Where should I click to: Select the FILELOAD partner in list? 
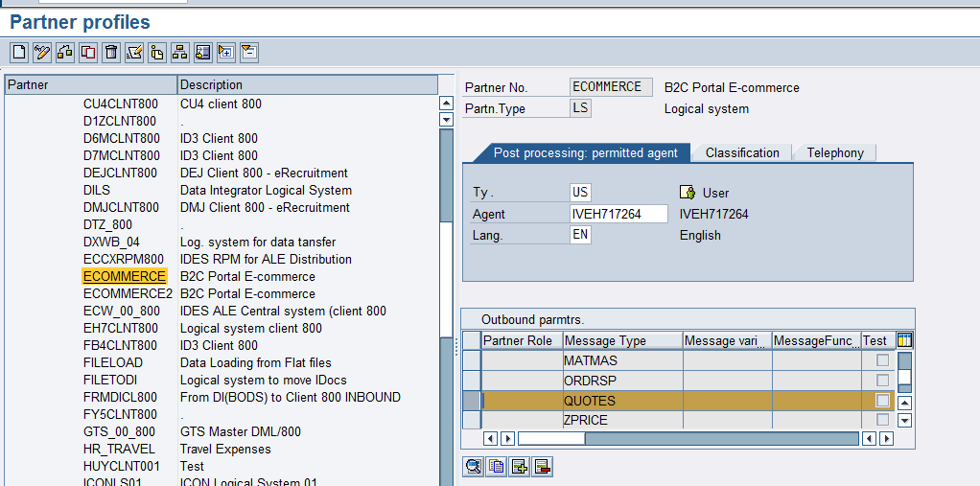coord(113,362)
